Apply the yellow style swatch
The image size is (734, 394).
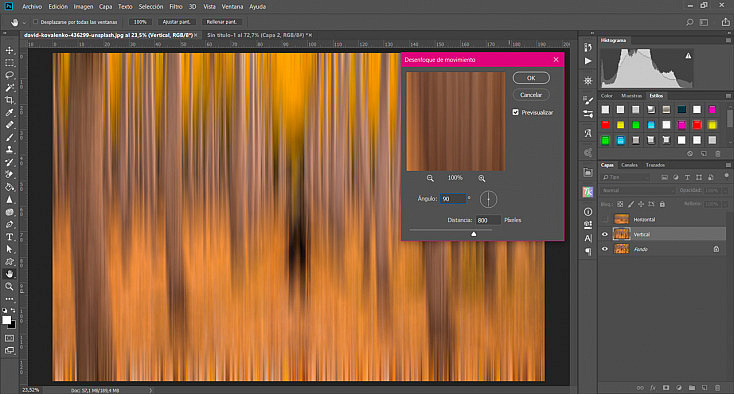point(620,125)
